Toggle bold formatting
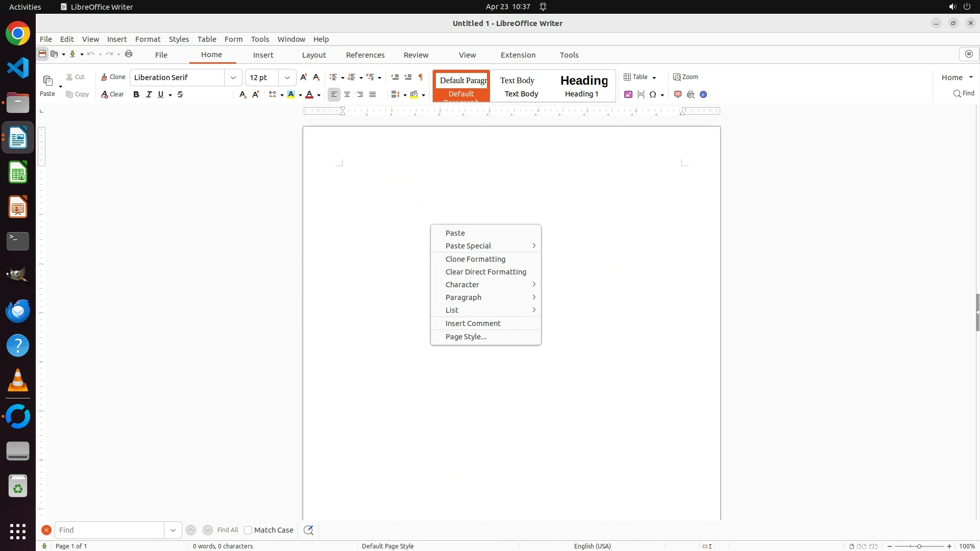The height and width of the screenshot is (551, 980). 136,94
